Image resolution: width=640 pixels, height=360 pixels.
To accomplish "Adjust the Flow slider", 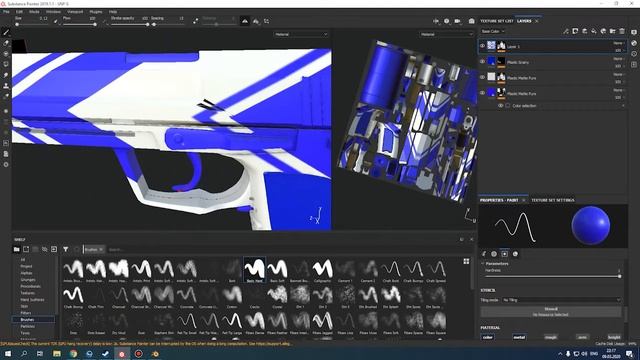I will point(80,24).
